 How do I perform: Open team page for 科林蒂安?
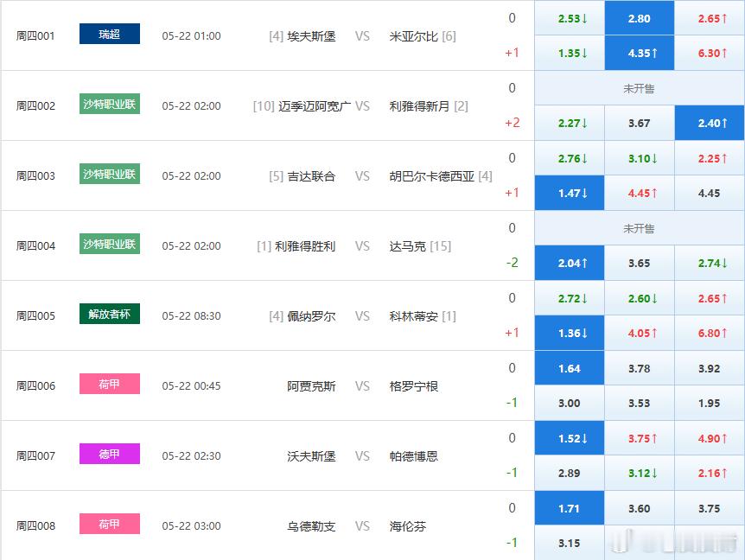[x=413, y=315]
